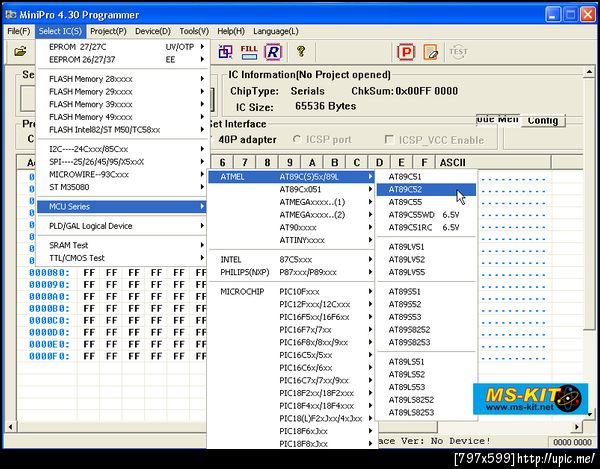This screenshot has height=469, width=600.
Task: Click the right vertical scrollbar up arrow
Action: coord(589,72)
